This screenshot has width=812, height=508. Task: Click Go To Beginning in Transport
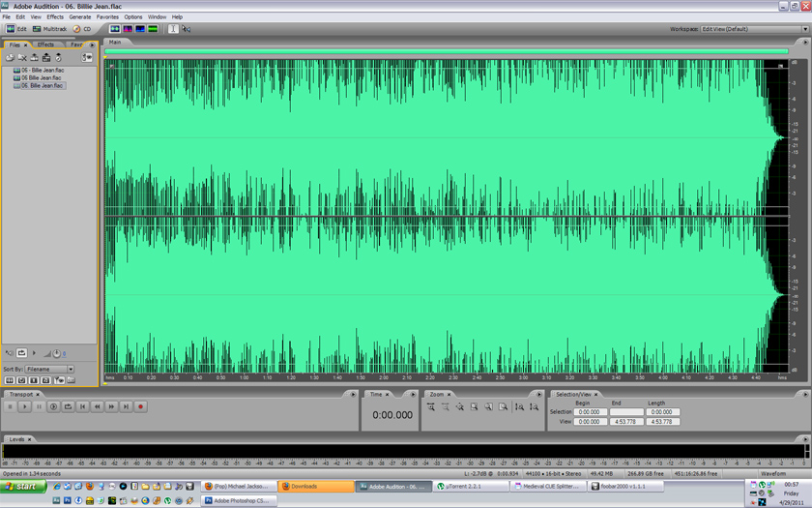82,407
